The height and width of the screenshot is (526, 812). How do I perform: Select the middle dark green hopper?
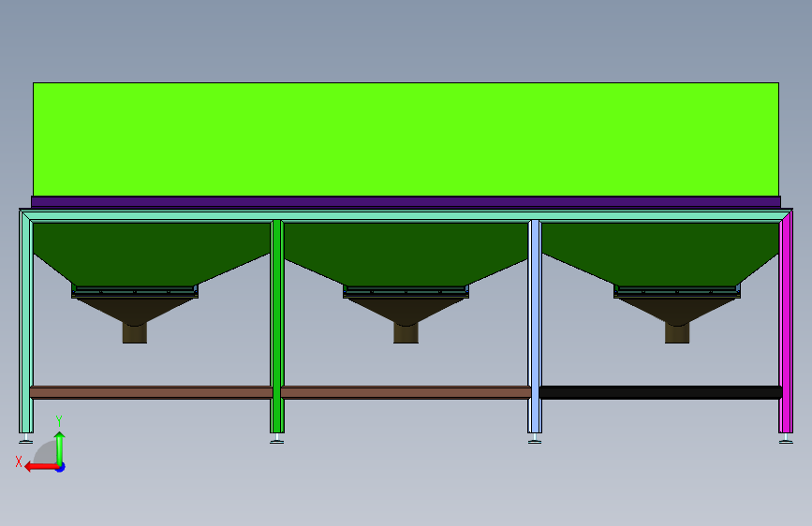tap(406, 254)
